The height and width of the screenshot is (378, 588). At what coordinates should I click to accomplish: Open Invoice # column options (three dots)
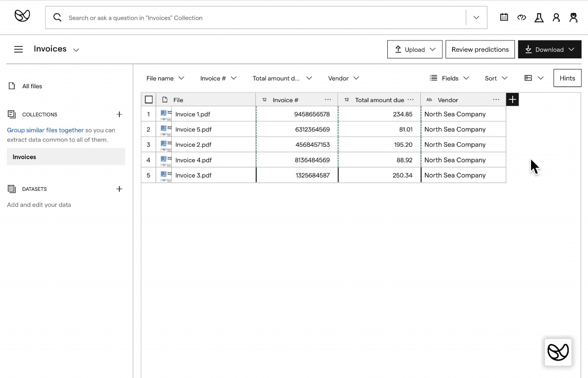click(x=328, y=99)
